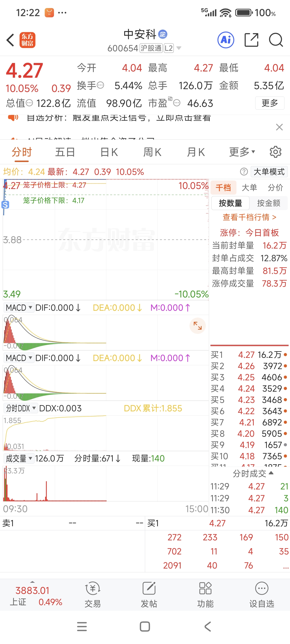Tap info icon next to 市盈
Viewport: 290px width, 644px height.
point(177,103)
